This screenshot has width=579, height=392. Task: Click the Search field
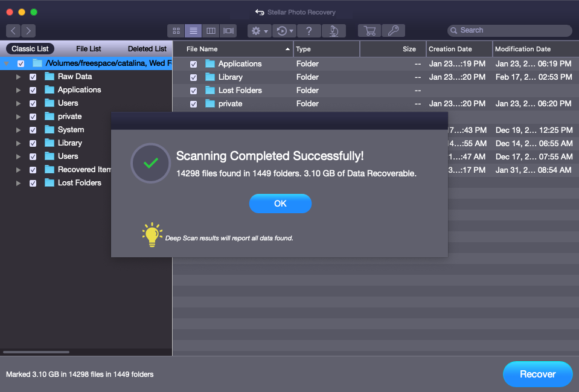[510, 30]
